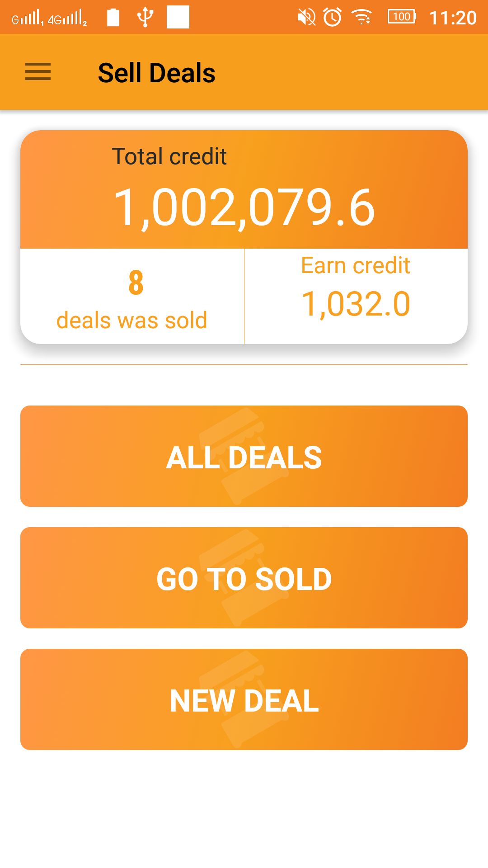Tap the white square notification icon

click(x=178, y=17)
